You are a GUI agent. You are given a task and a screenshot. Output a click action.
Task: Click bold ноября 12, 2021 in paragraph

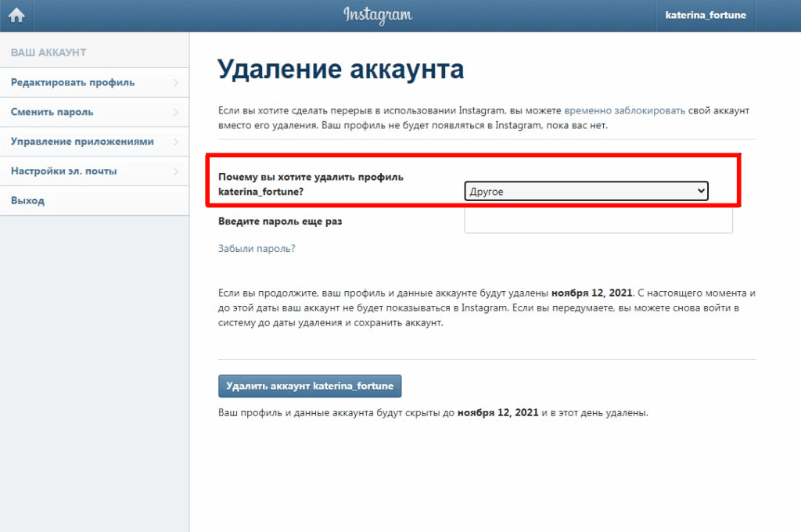[591, 293]
